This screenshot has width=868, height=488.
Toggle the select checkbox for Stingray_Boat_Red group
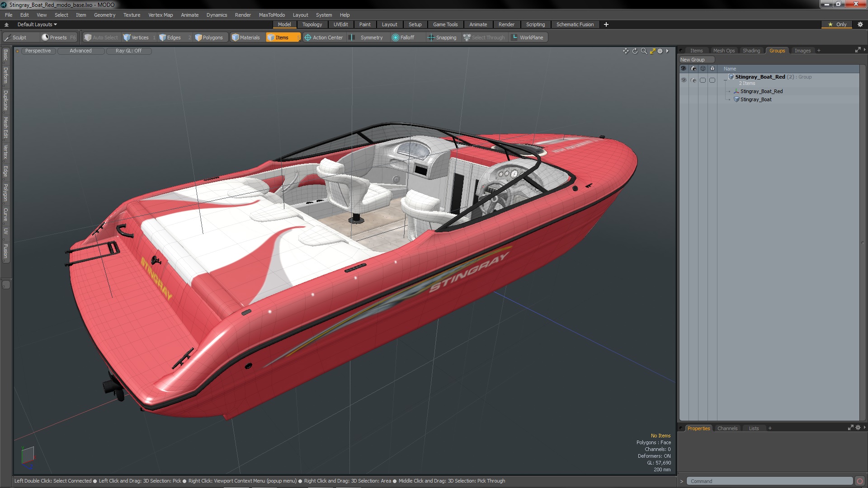click(x=703, y=80)
